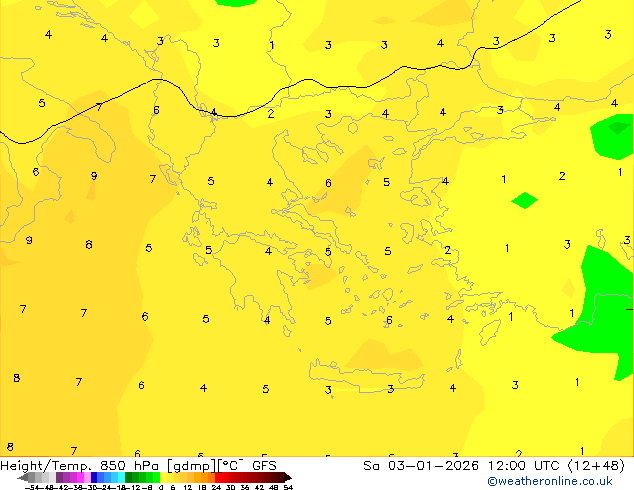Click the small green diamond patch on the map
This screenshot has width=634, height=490.
coord(524,201)
